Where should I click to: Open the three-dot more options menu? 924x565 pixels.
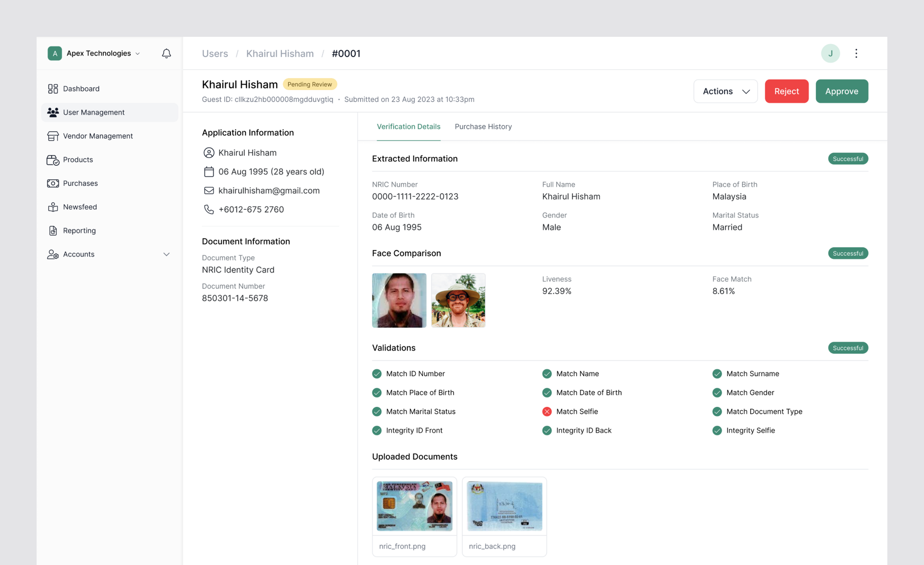[856, 54]
